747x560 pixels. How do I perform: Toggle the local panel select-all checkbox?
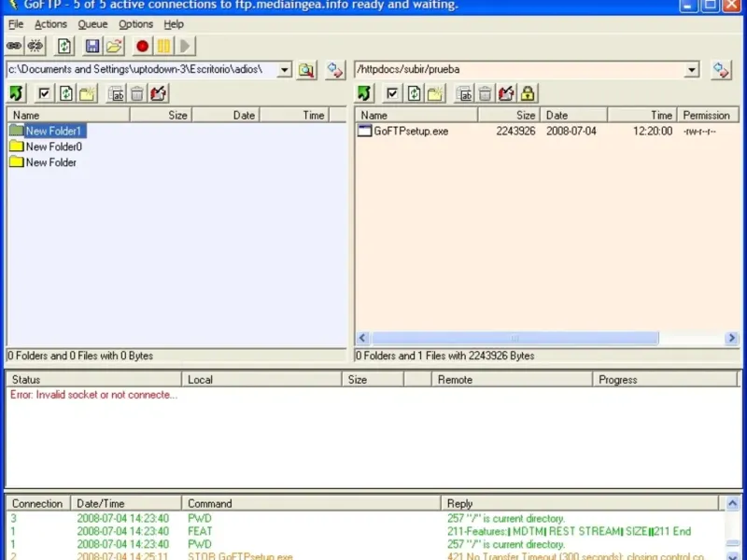pos(44,93)
